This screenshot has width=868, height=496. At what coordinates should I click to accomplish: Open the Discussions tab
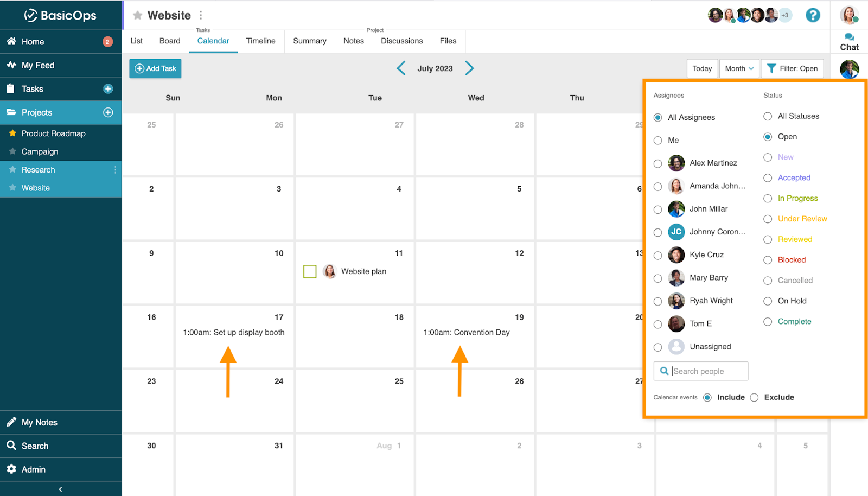[x=401, y=41]
